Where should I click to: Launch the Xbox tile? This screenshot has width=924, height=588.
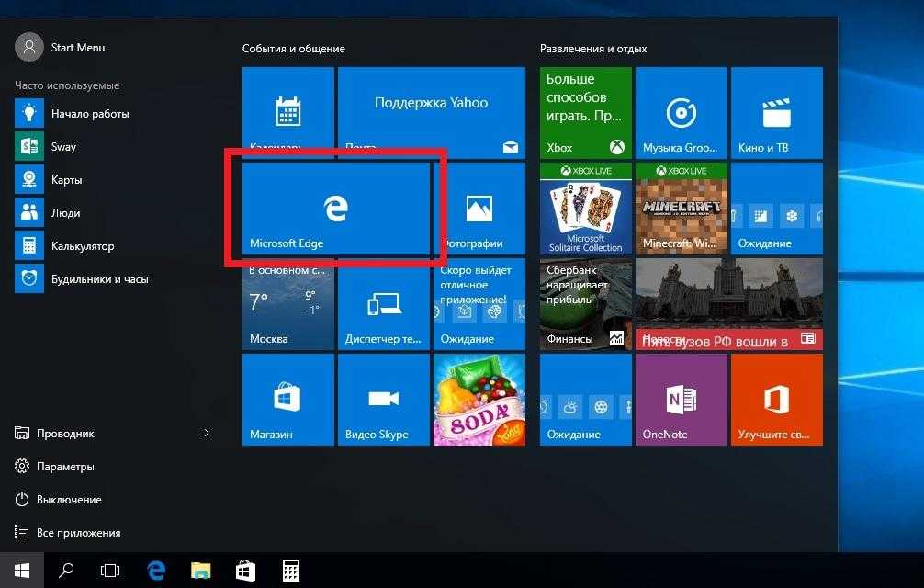pyautogui.click(x=585, y=112)
